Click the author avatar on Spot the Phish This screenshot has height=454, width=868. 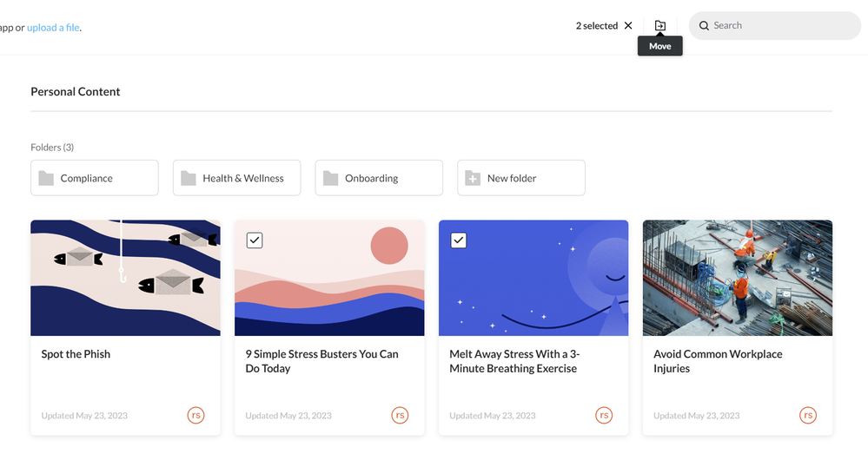[x=196, y=415]
